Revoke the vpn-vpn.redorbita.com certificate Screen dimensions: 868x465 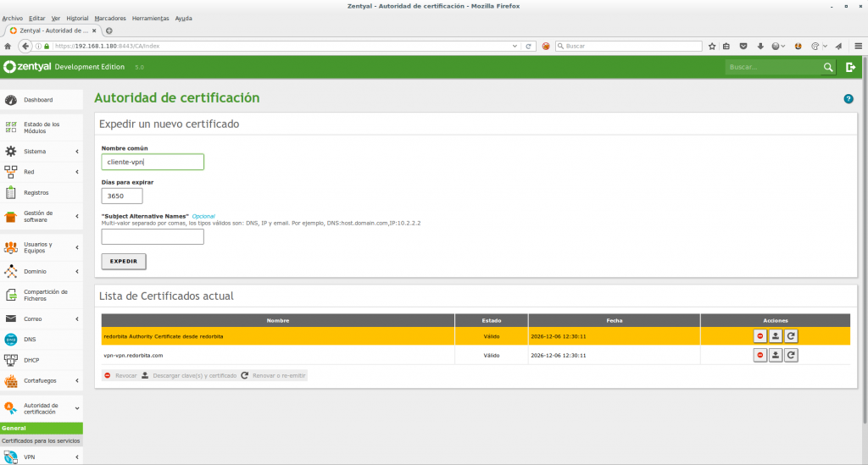pos(760,356)
